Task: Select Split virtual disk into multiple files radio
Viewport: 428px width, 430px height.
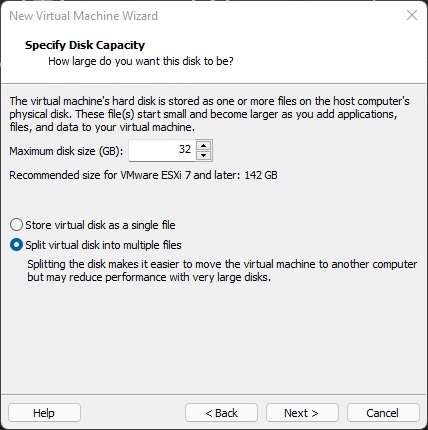Action: pyautogui.click(x=16, y=245)
